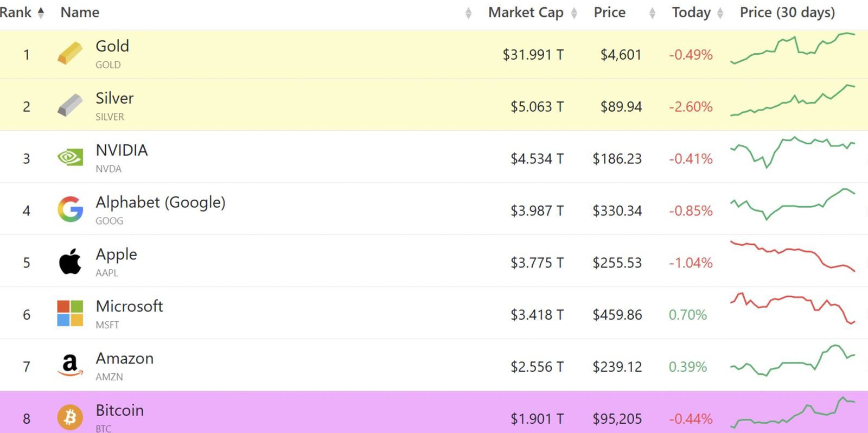Sort by Rank column arrows
This screenshot has width=868, height=433.
[x=41, y=12]
